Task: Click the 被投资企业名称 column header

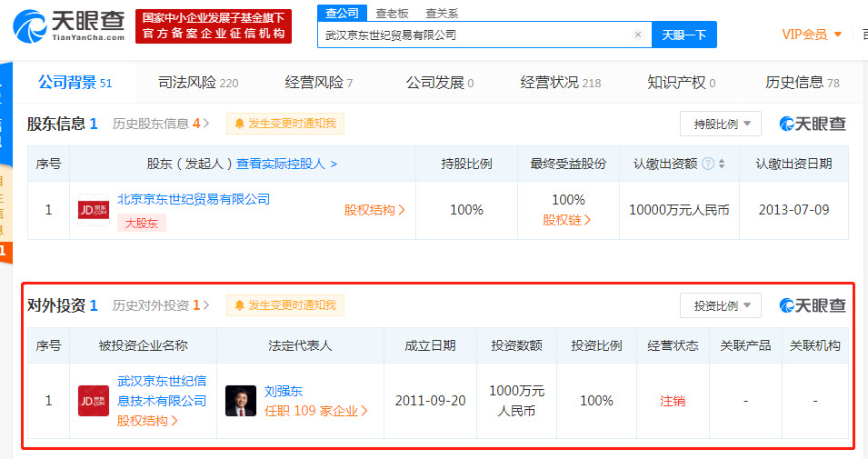Action: [x=143, y=345]
